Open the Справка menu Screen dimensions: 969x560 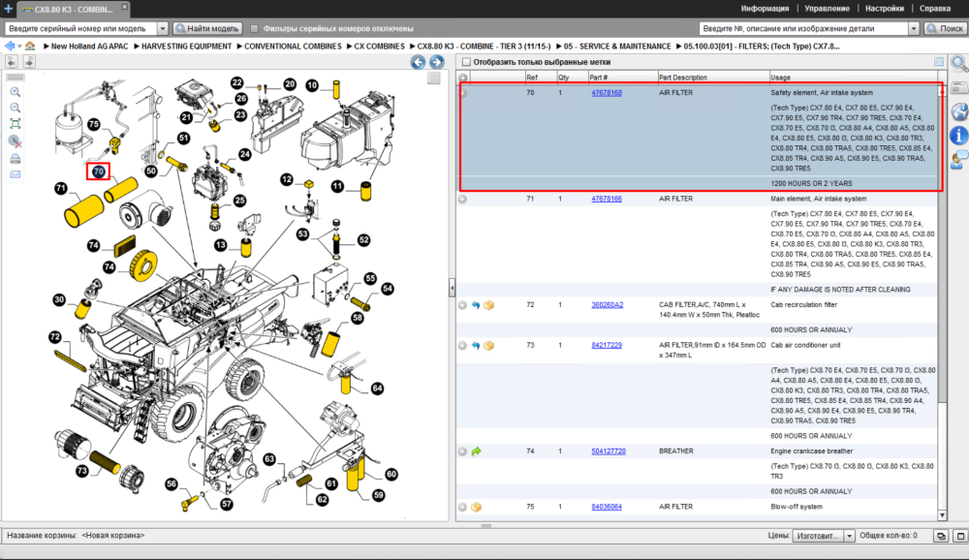coord(934,9)
